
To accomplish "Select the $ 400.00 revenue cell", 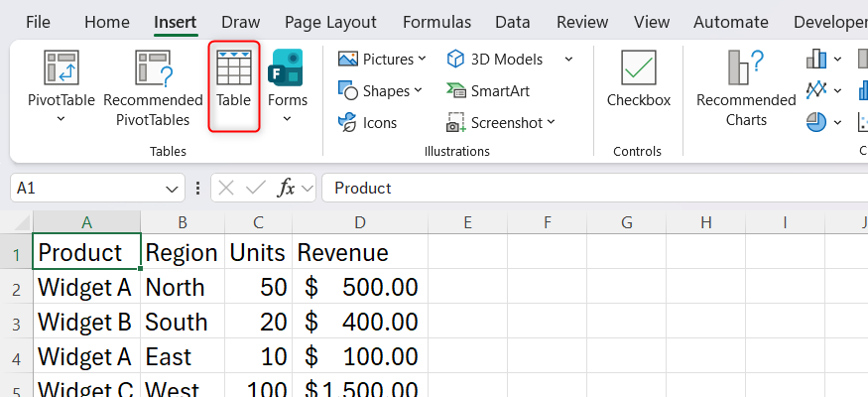I will (x=360, y=322).
